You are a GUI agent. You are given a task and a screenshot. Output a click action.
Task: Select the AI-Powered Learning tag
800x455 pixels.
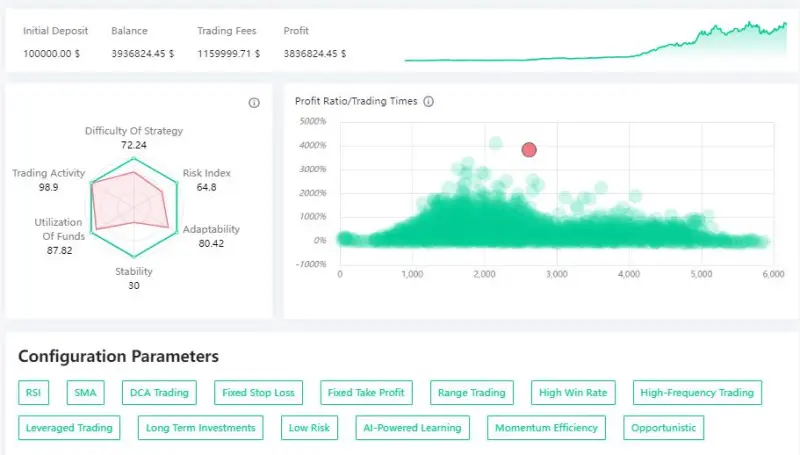413,428
